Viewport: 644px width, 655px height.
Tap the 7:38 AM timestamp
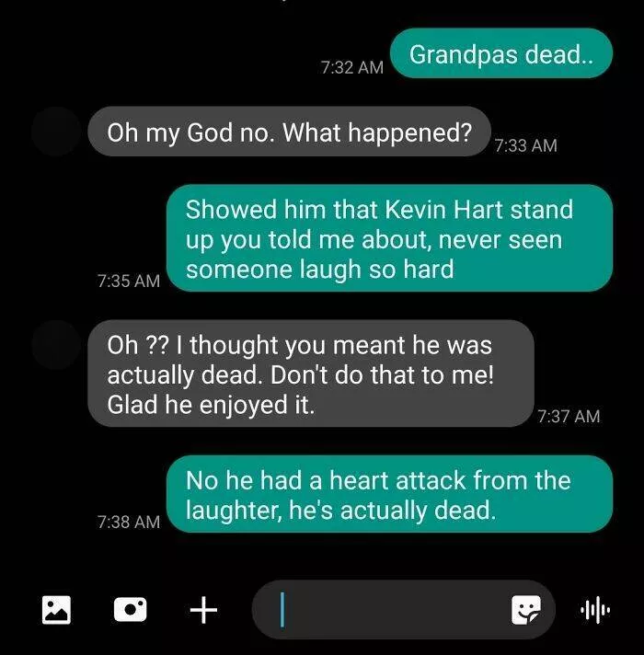[x=129, y=522]
